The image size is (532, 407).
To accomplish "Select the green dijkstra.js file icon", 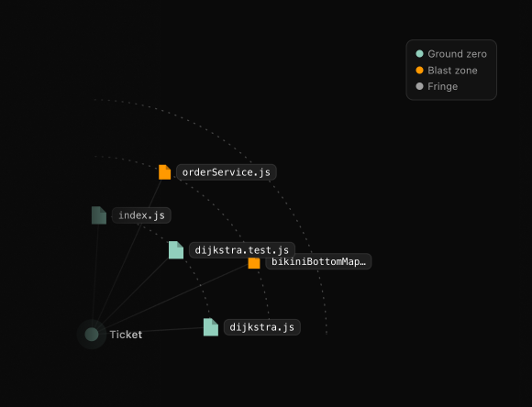I will coord(211,327).
